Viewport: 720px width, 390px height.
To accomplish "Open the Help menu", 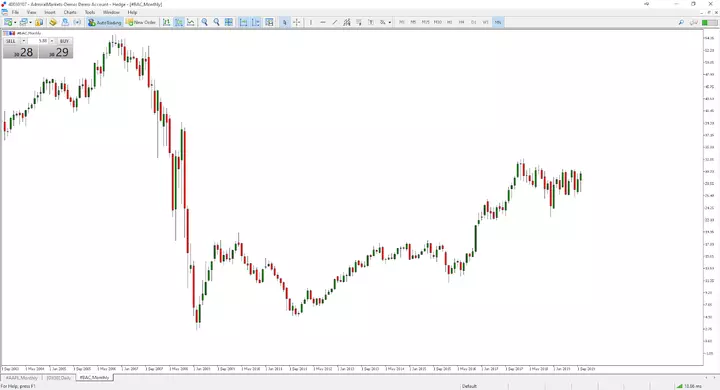I will [x=132, y=12].
